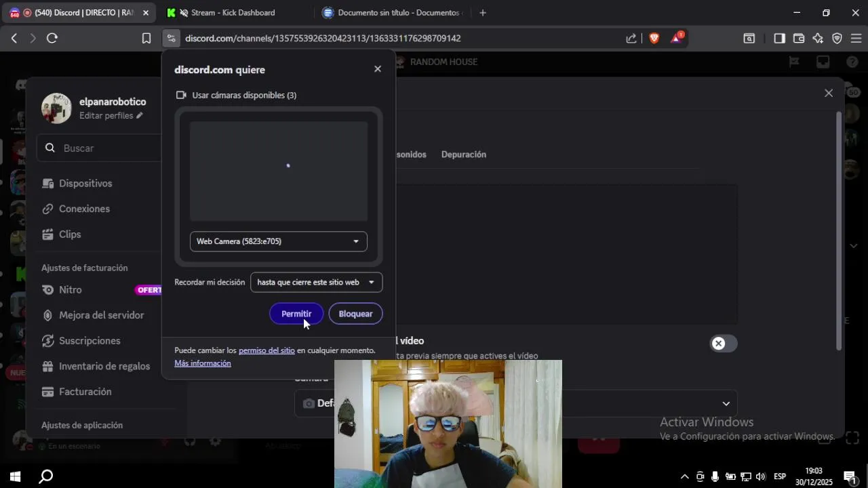Close the discord.com permission prompt
The height and width of the screenshot is (488, 868).
378,69
